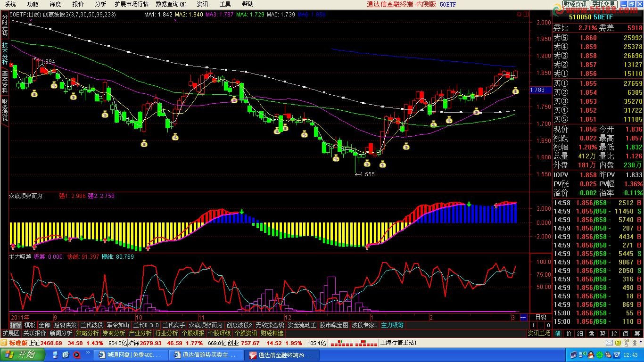Switch to 通达信趋势买卖主 taskbar window
The height and width of the screenshot is (362, 644).
pyautogui.click(x=206, y=355)
